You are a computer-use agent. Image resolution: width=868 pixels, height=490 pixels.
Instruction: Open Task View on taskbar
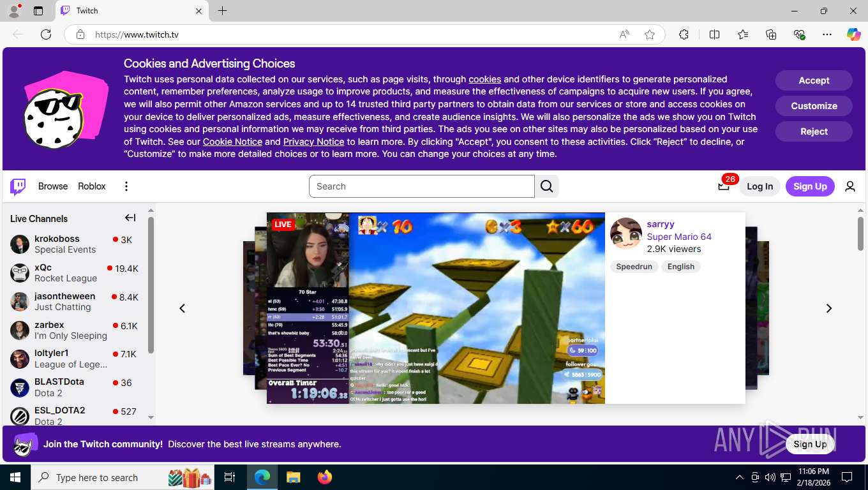(x=230, y=477)
